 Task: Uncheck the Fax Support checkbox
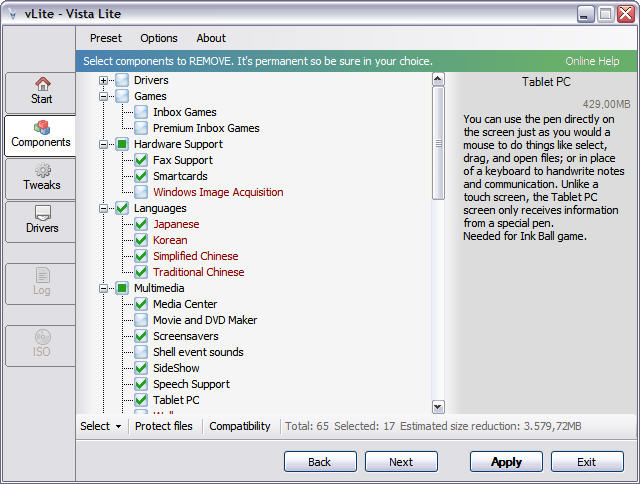click(141, 160)
